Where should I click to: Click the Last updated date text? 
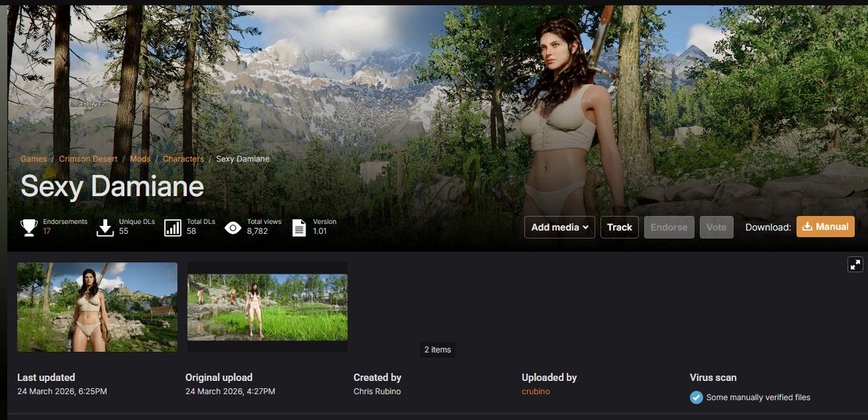tap(62, 392)
